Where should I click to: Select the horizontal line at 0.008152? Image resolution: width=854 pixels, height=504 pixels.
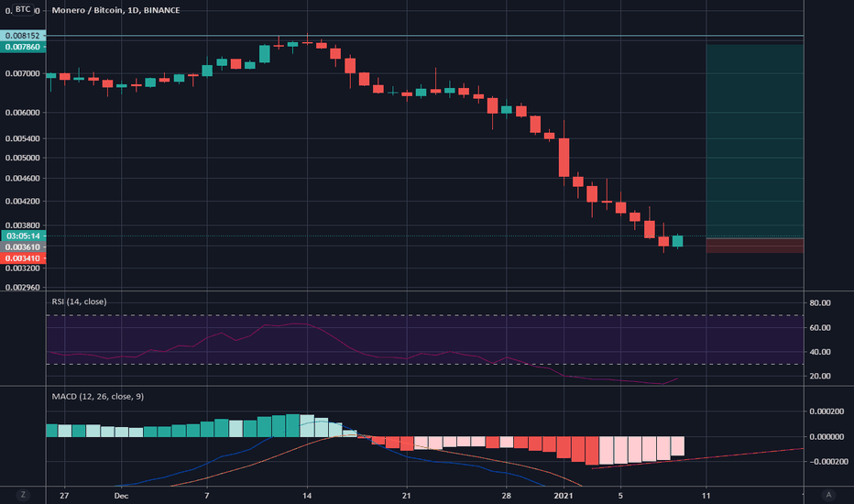pos(425,36)
